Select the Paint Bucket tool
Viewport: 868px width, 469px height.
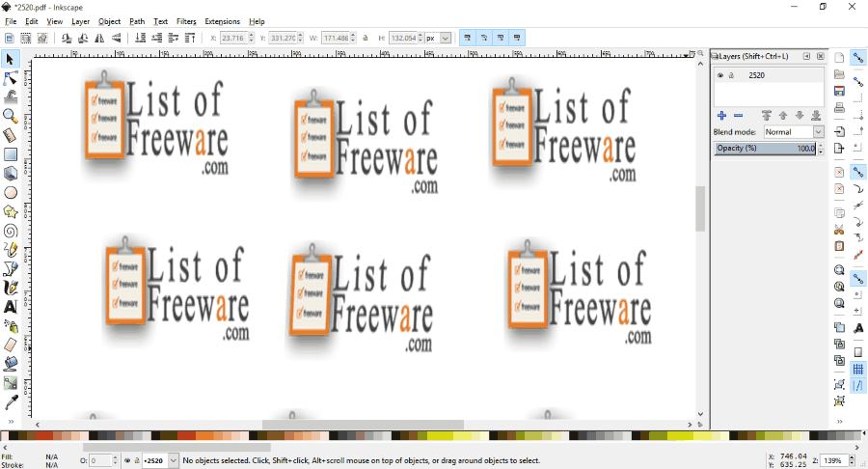[x=10, y=364]
